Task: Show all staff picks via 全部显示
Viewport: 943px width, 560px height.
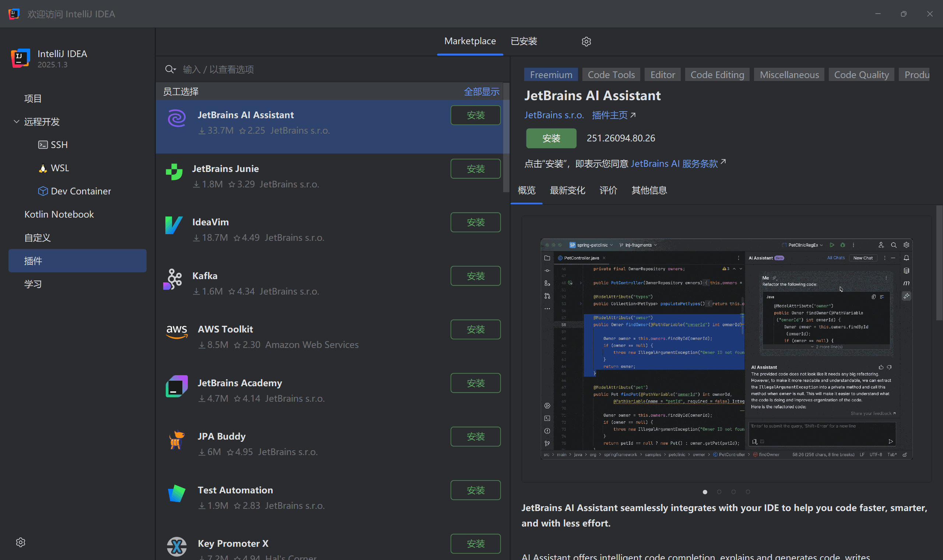Action: point(481,91)
